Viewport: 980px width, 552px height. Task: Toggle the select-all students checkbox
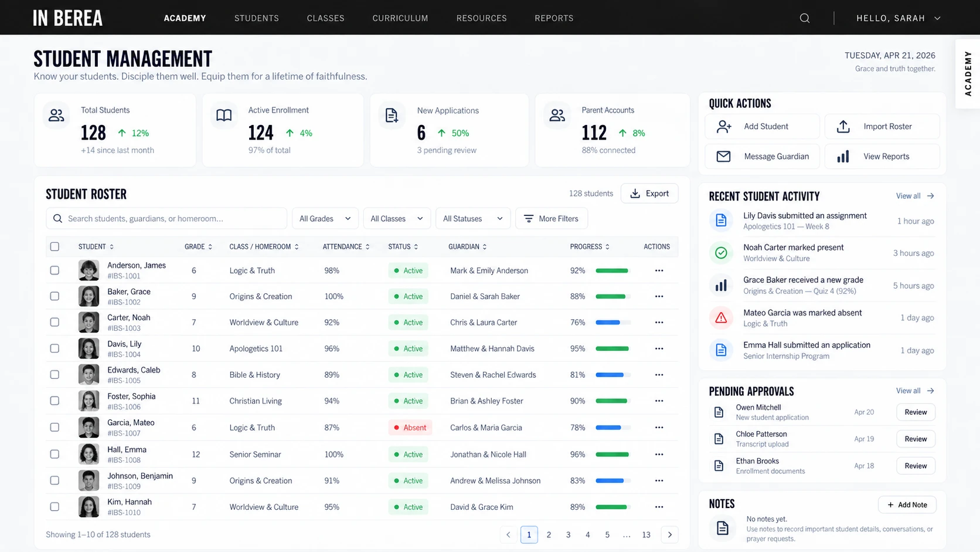(x=55, y=247)
